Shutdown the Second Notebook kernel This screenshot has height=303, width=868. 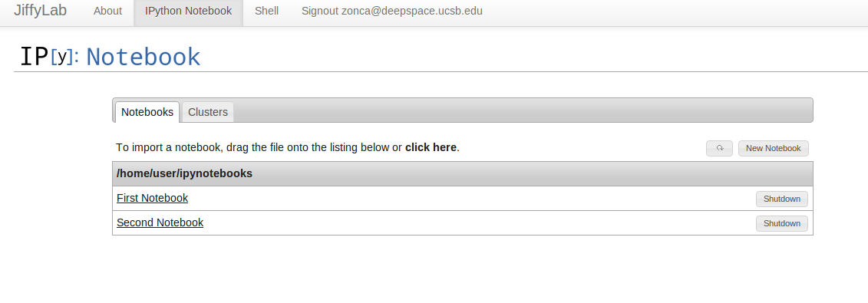[x=781, y=223]
